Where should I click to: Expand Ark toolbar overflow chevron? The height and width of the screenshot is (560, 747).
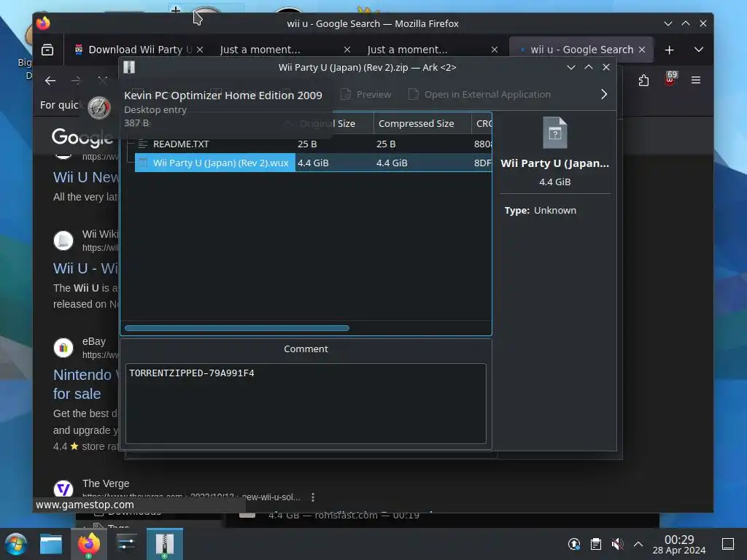[x=604, y=94]
